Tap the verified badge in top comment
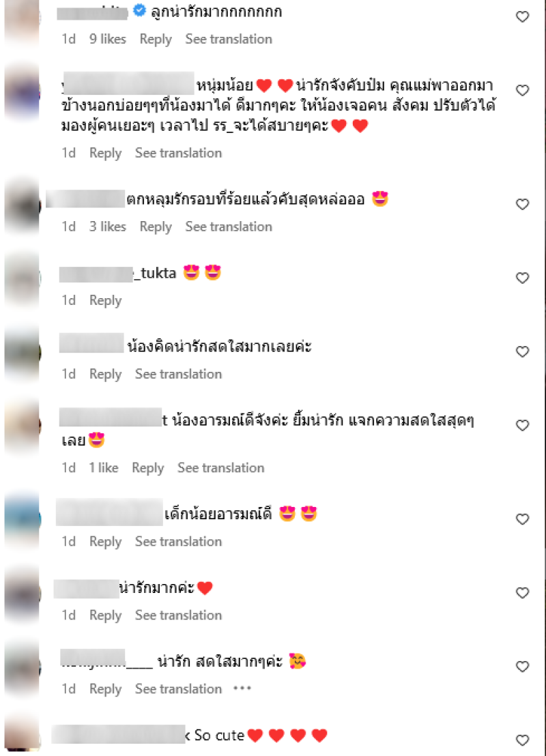Image resolution: width=546 pixels, height=756 pixels. 139,10
